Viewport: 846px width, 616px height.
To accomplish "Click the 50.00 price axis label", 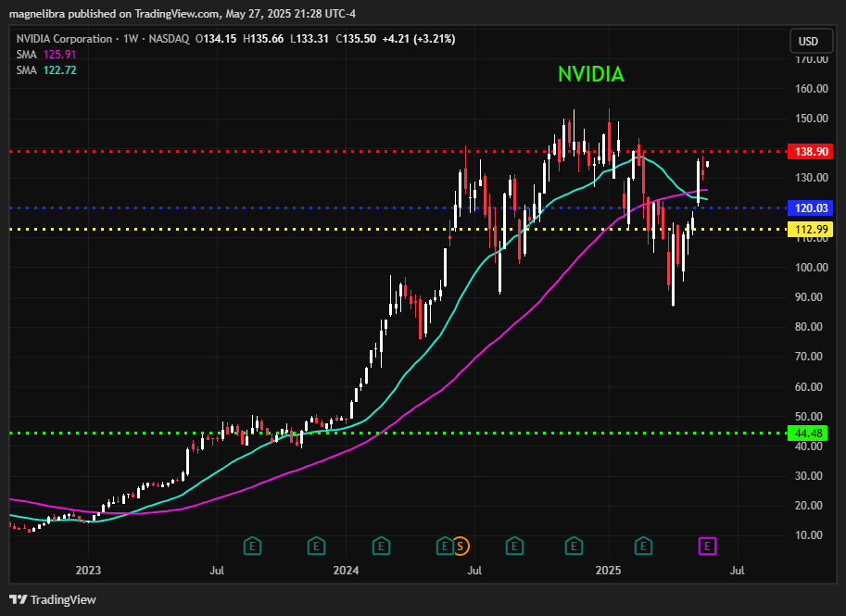I will coord(809,417).
